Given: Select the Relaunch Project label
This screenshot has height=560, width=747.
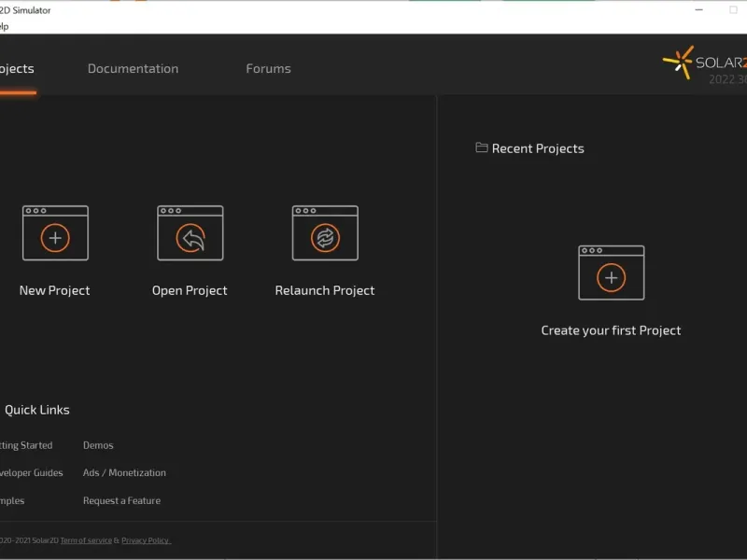Looking at the screenshot, I should point(325,290).
